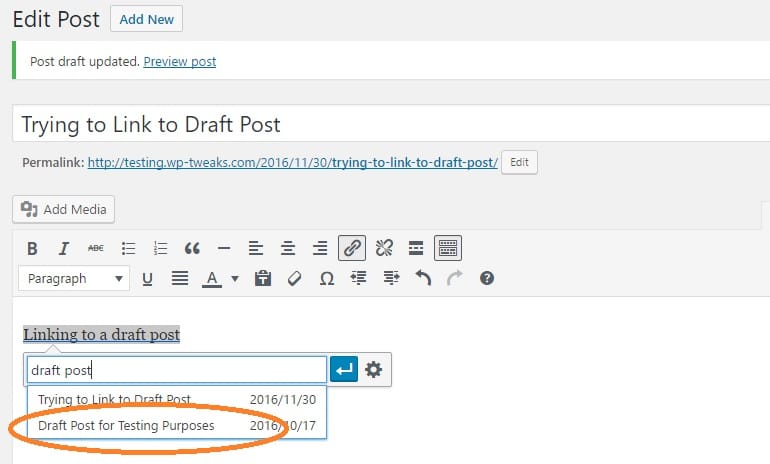Click the strikethrough icon
770x464 pixels.
point(96,248)
